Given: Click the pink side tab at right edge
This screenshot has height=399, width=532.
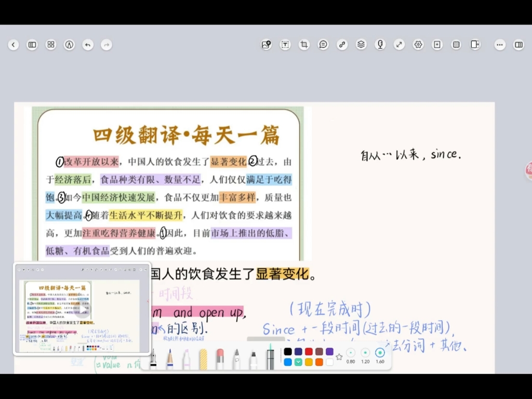Looking at the screenshot, I should pos(528,170).
